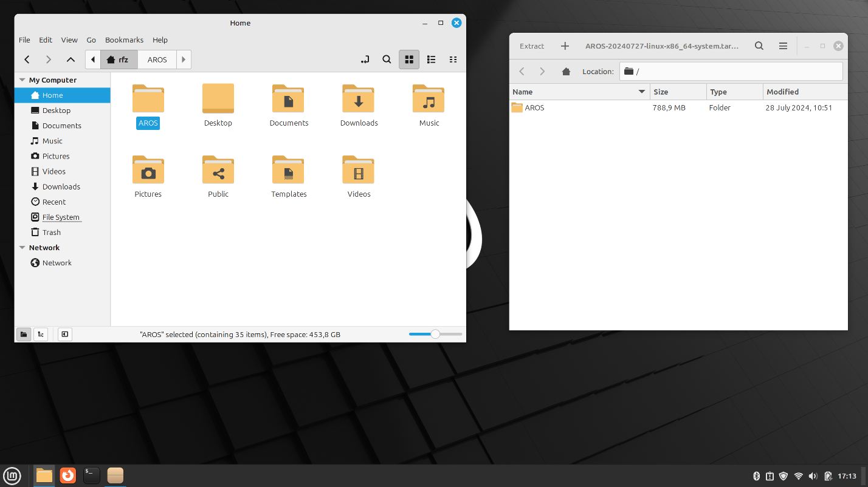Open Recent in the sidebar
Image resolution: width=868 pixels, height=487 pixels.
(63, 202)
